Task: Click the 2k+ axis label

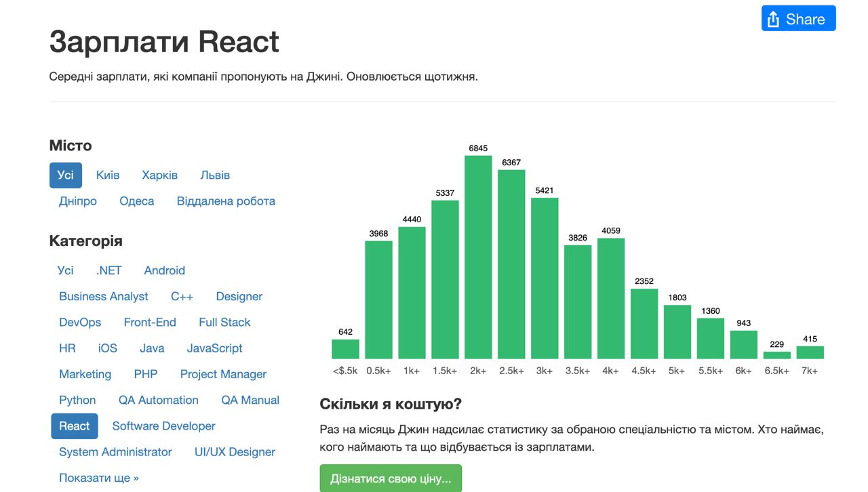Action: point(478,371)
